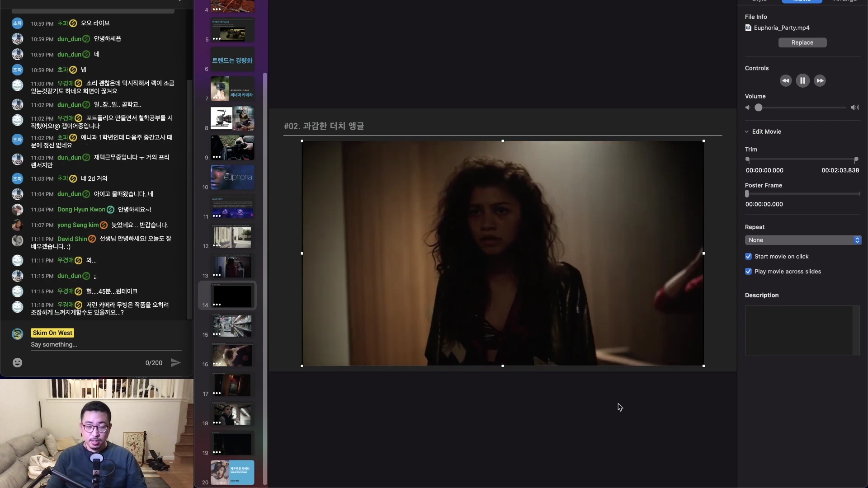The image size is (868, 488).
Task: Click the high-volume speaker icon
Action: pos(854,108)
